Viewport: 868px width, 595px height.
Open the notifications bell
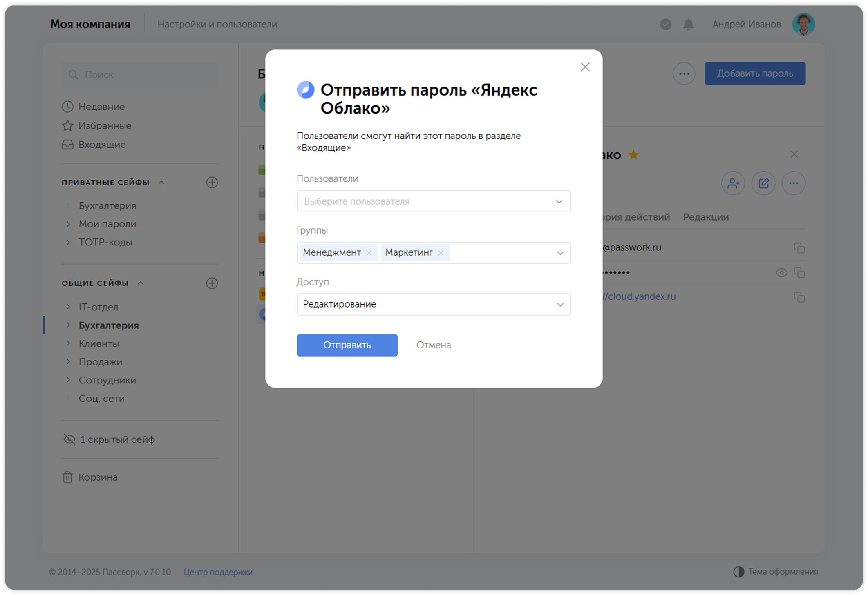pyautogui.click(x=688, y=25)
